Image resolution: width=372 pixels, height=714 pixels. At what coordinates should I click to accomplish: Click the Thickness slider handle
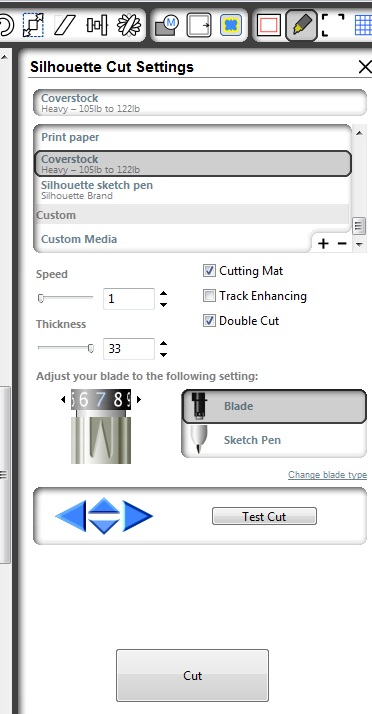coord(91,349)
